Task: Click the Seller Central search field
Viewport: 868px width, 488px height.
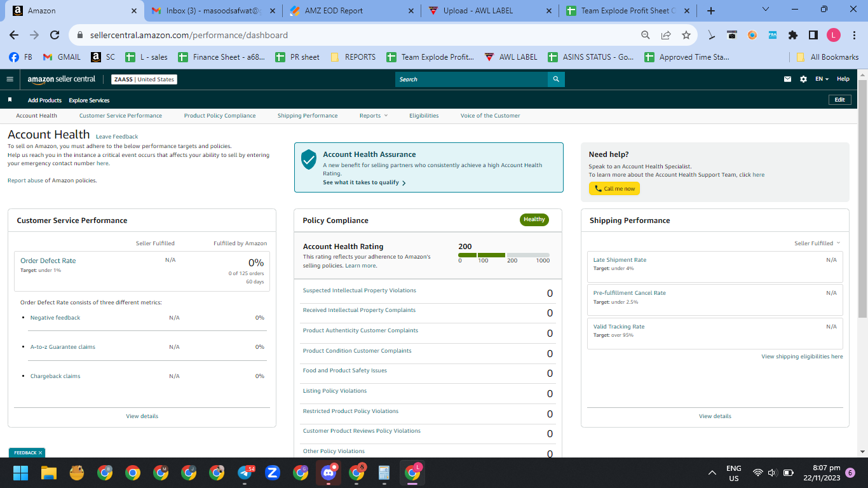Action: (471, 79)
